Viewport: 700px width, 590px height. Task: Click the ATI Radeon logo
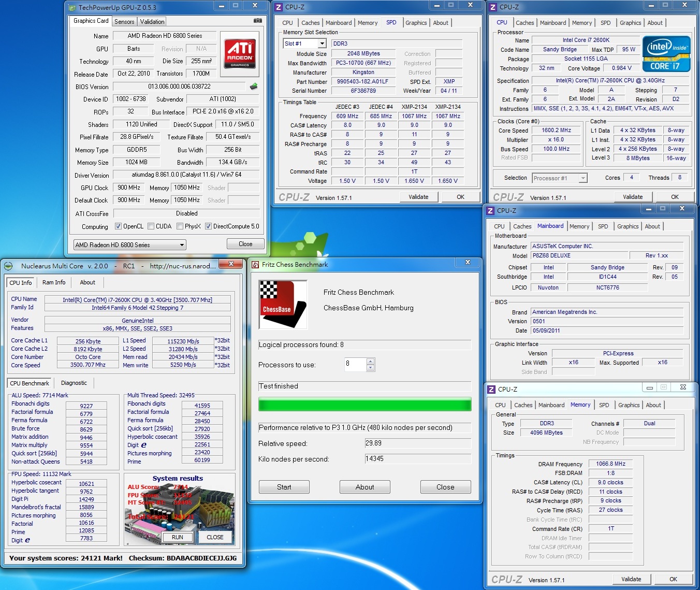pyautogui.click(x=240, y=53)
